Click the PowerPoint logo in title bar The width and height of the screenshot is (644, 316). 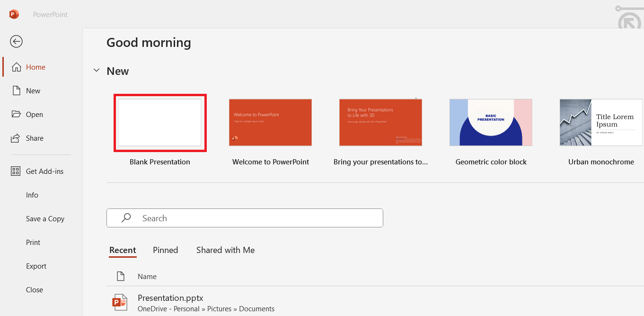[14, 15]
